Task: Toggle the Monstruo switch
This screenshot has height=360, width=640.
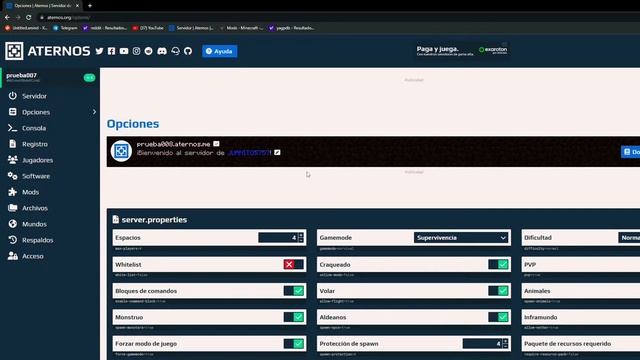Action: pos(293,317)
